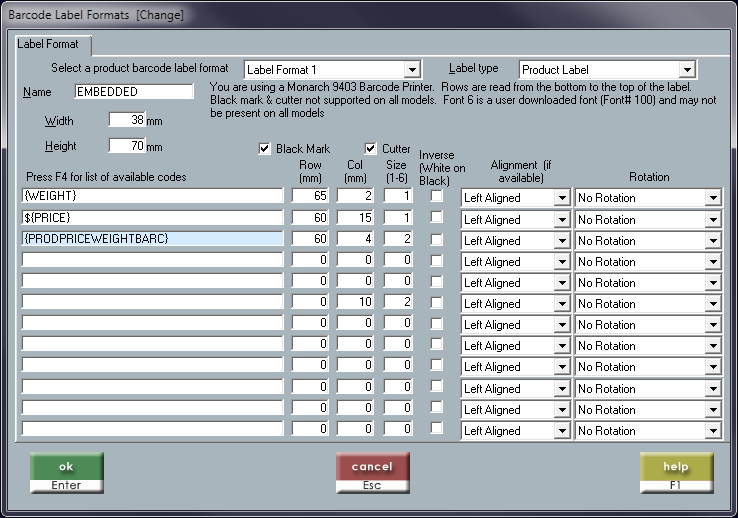The image size is (738, 518).
Task: Click the Col field showing 15 for ${PRICE}
Action: click(355, 217)
